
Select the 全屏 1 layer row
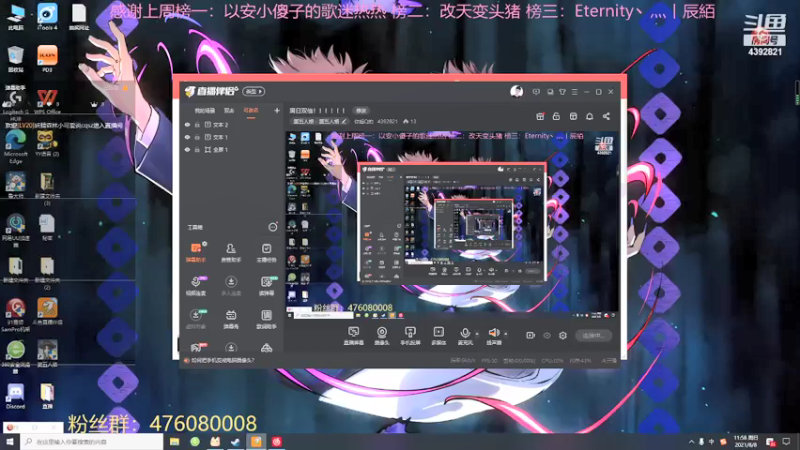pos(232,149)
